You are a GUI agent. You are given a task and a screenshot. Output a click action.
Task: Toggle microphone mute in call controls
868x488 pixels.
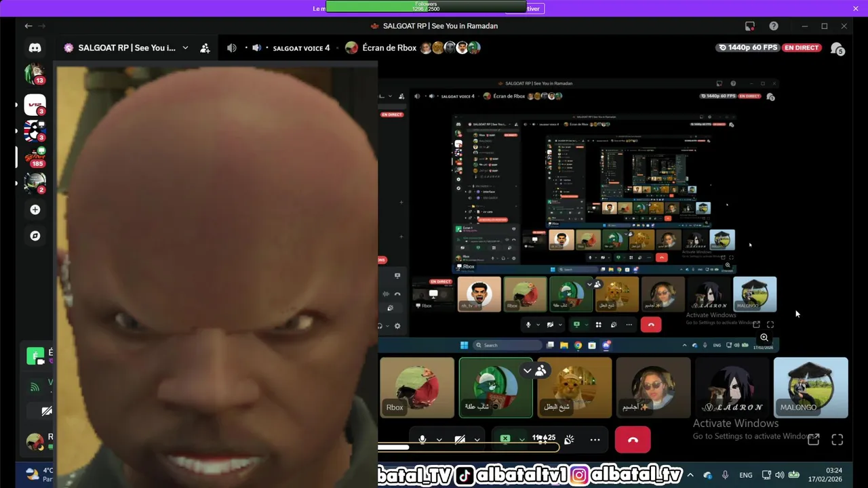(422, 440)
